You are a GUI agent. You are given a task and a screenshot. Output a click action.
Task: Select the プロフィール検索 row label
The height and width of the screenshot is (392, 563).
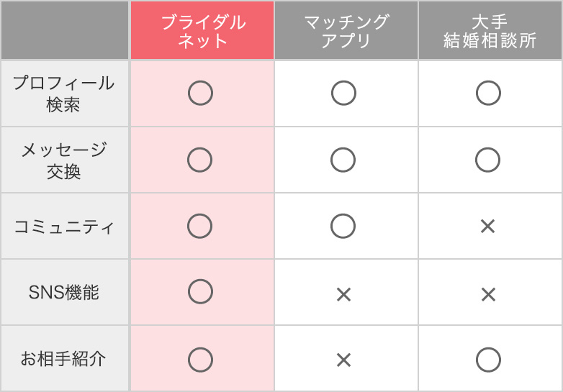tap(64, 94)
